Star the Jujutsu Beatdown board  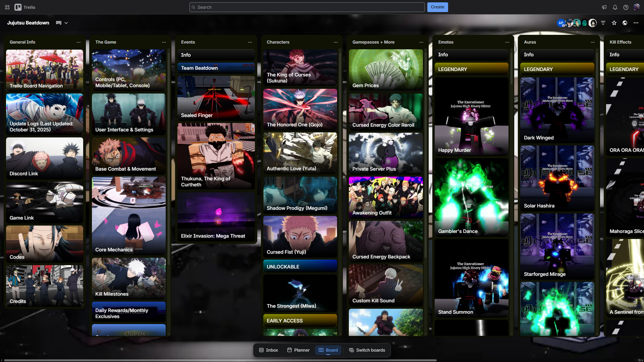click(614, 23)
